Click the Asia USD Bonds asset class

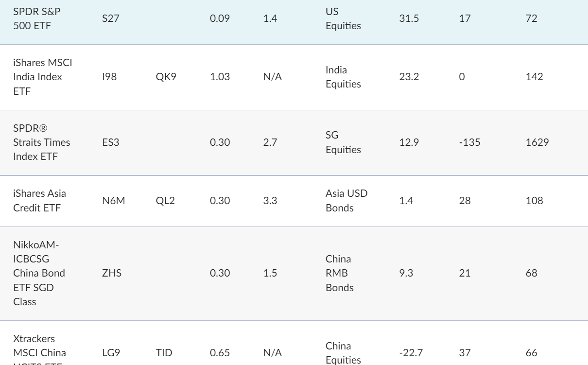[x=347, y=200]
